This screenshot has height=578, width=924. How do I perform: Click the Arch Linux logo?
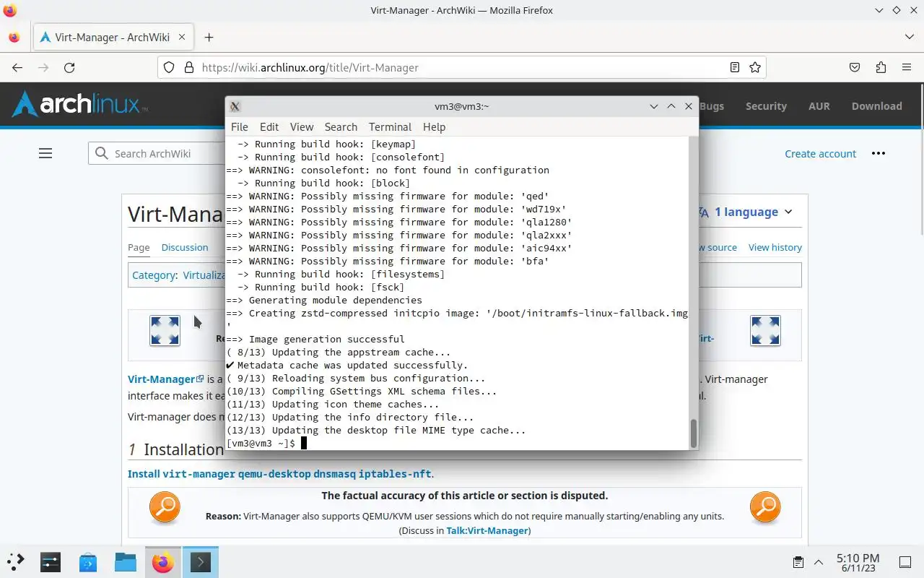tap(79, 105)
